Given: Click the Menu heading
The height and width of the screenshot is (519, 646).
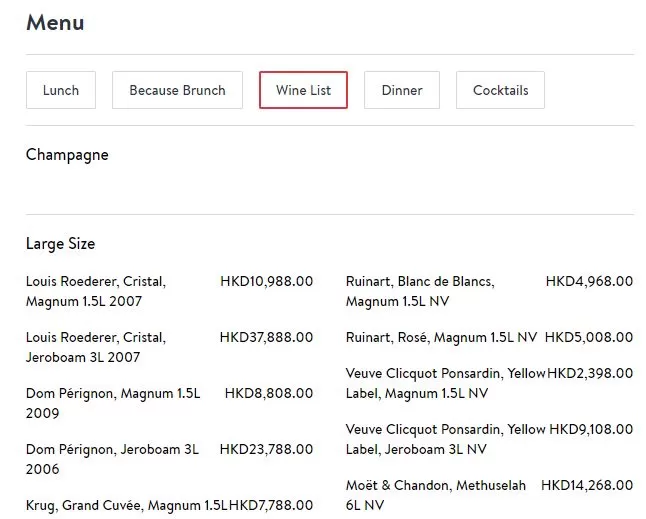Looking at the screenshot, I should pos(55,23).
